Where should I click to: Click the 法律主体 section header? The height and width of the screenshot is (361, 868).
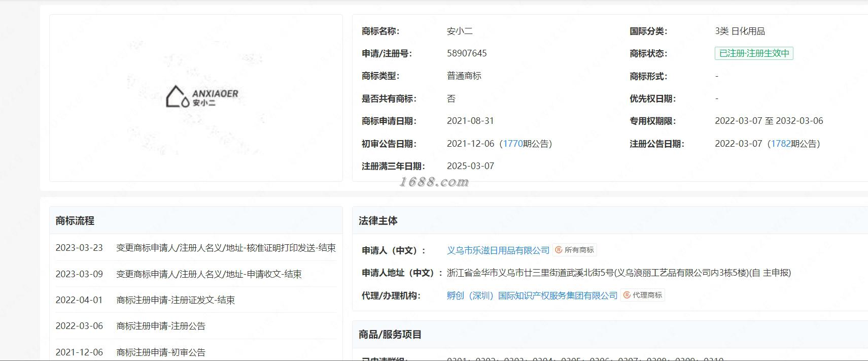(378, 221)
